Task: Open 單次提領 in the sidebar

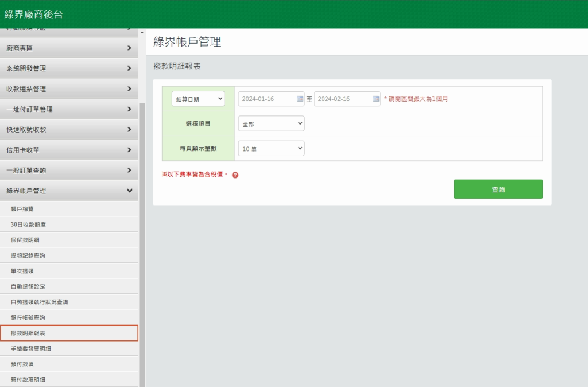Action: 69,271
